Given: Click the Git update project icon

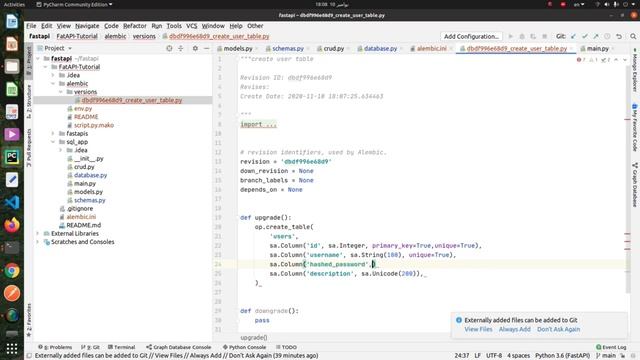Looking at the screenshot, I should click(x=573, y=36).
